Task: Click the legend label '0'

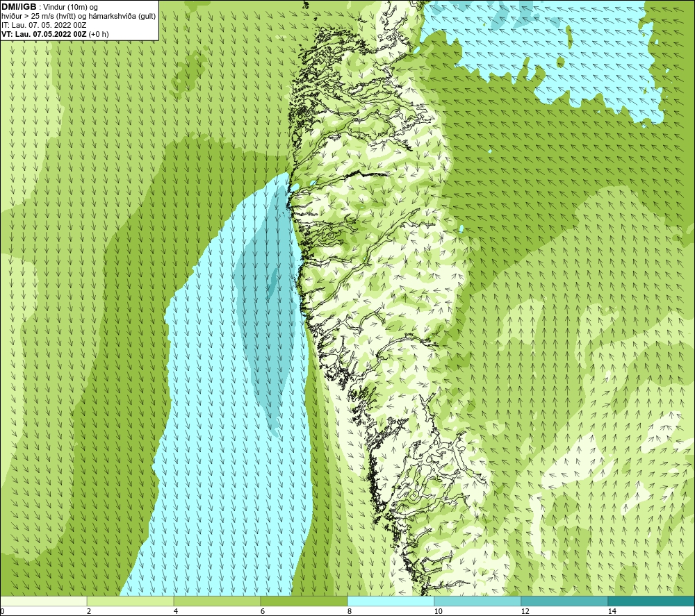Action: point(2,612)
